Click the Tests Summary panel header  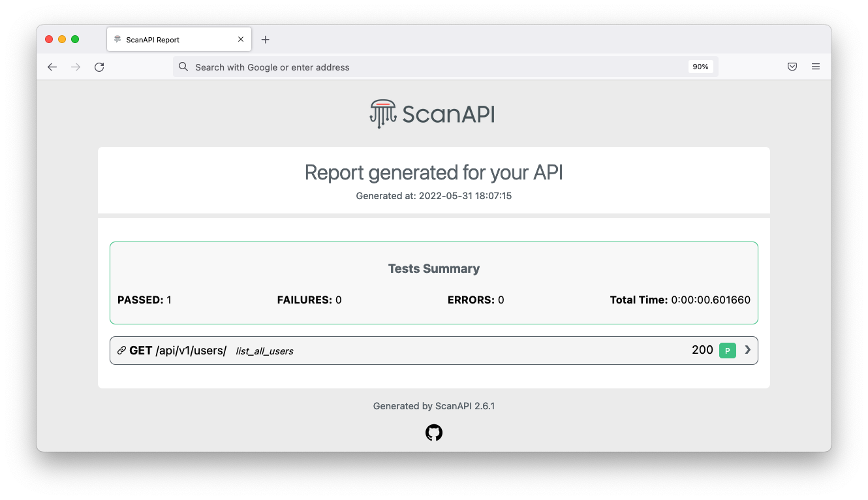433,268
